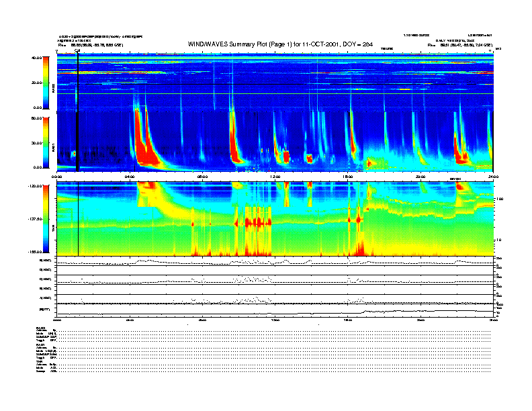Click the 40.00 label on RAD2 color bar

coord(36,58)
